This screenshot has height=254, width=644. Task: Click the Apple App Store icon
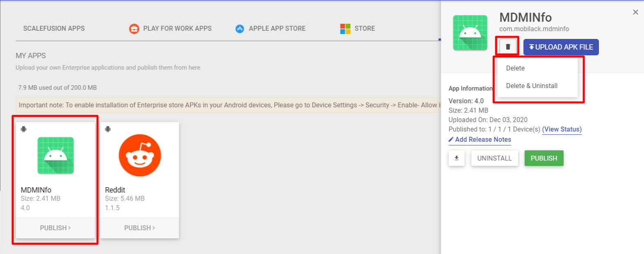click(x=240, y=29)
